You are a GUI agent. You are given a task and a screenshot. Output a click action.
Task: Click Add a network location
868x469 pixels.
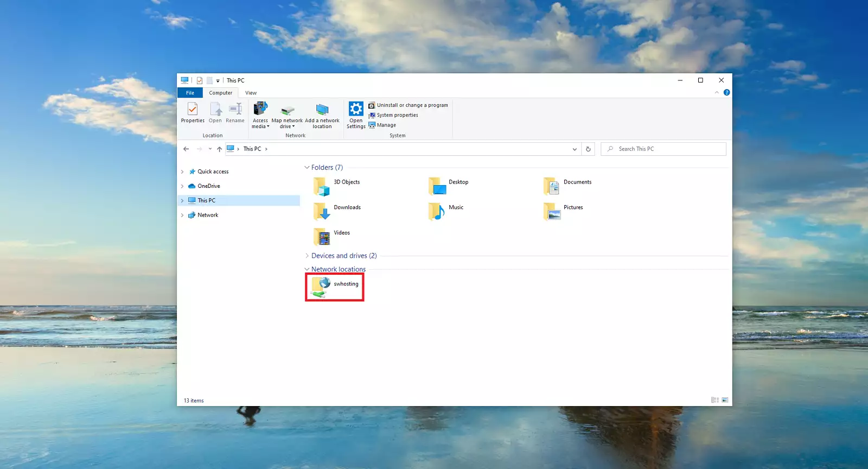point(322,115)
